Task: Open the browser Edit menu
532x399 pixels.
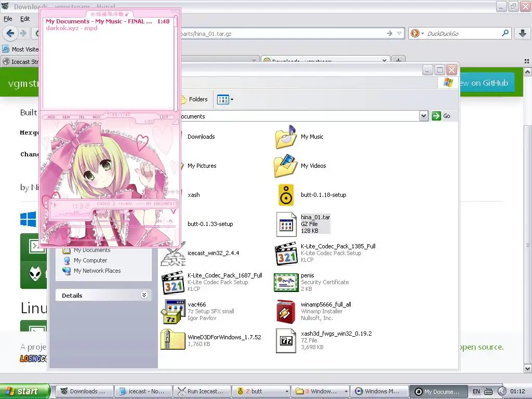Action: (x=25, y=19)
